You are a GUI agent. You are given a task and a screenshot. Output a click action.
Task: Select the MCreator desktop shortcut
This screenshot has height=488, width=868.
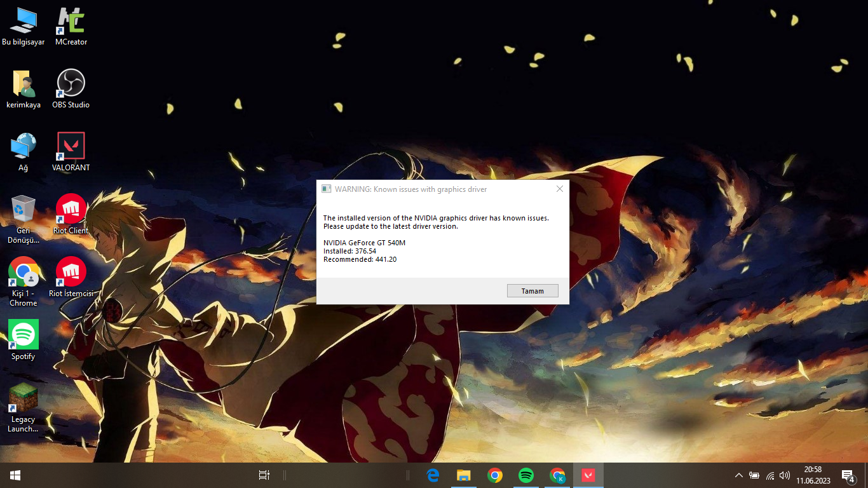pos(71,27)
